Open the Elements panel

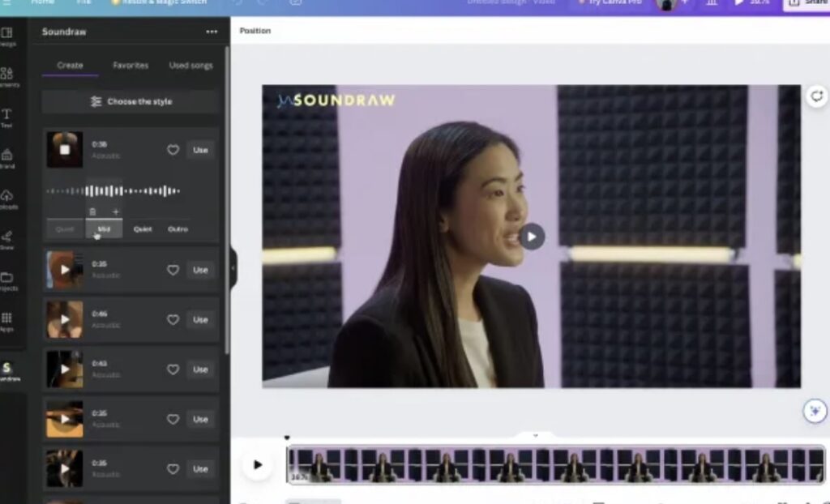tap(6, 76)
